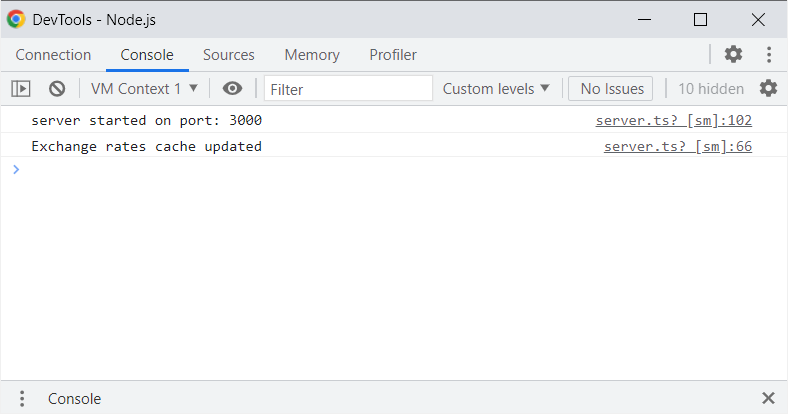Open the Sources tab
Image resolution: width=788 pixels, height=414 pixels.
click(x=229, y=55)
